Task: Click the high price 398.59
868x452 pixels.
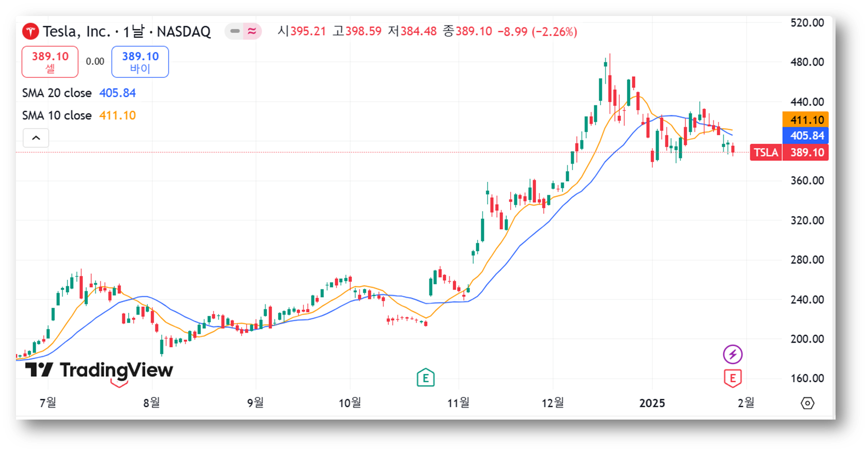Action: click(363, 32)
